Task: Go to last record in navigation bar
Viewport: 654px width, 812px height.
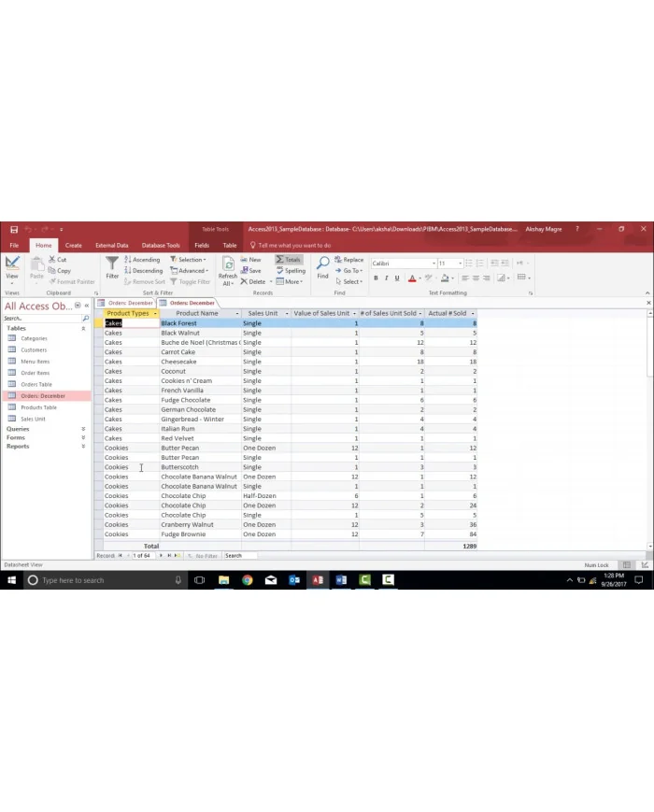Action: point(169,556)
